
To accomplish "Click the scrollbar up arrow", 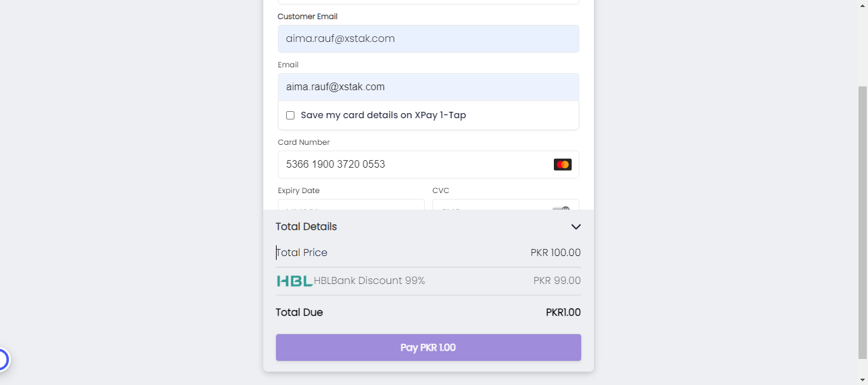I will point(863,4).
